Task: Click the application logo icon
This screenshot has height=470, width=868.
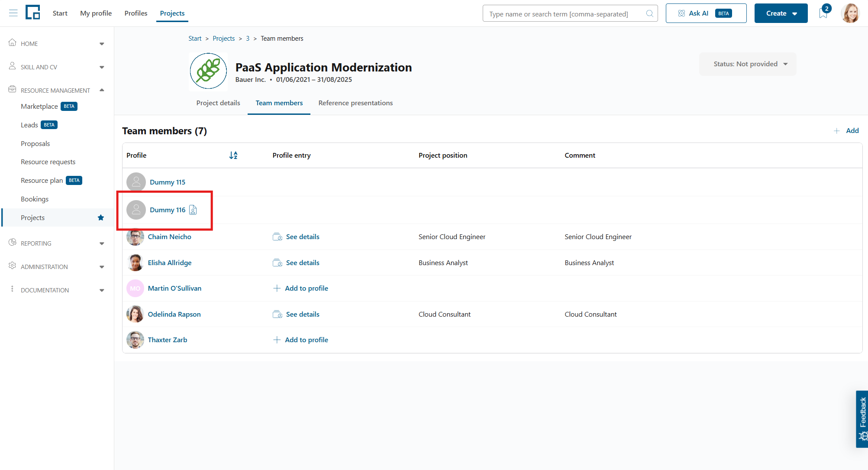Action: [33, 13]
